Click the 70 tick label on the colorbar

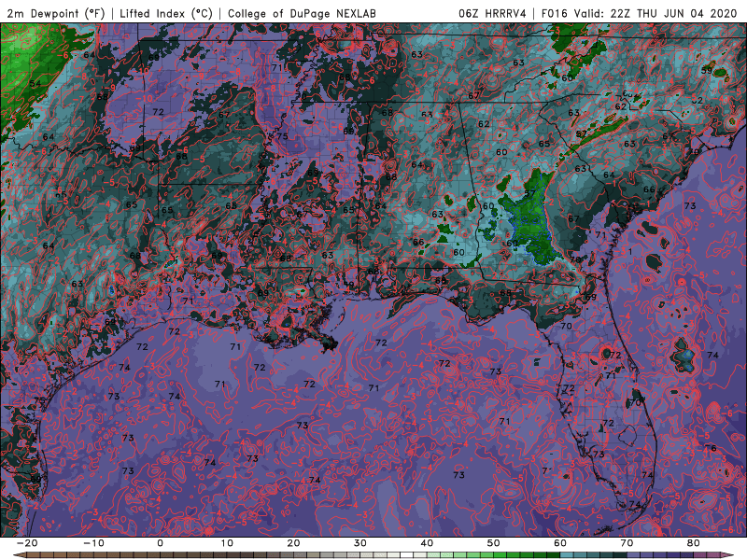627,543
